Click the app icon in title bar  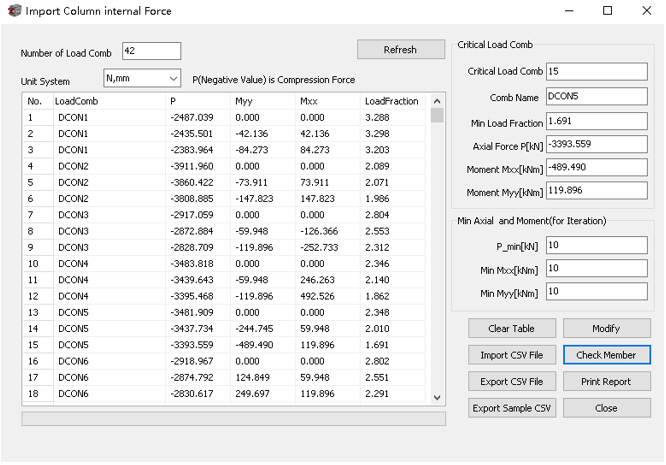coord(14,11)
